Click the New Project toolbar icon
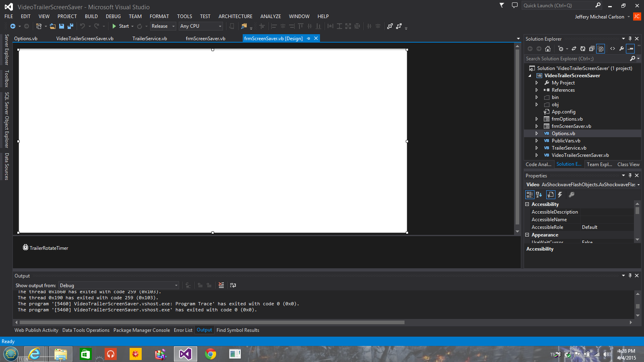This screenshot has height=362, width=644. coord(39,26)
